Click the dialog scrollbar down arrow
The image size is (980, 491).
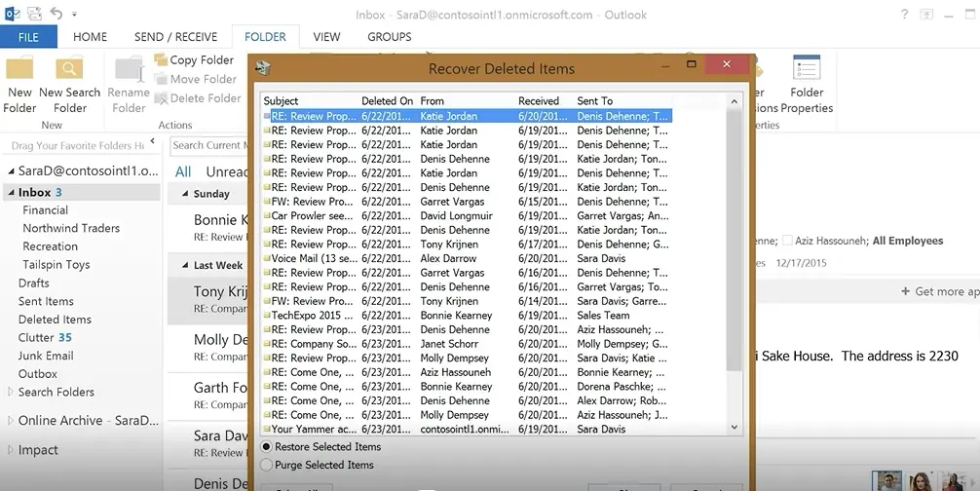tap(735, 428)
